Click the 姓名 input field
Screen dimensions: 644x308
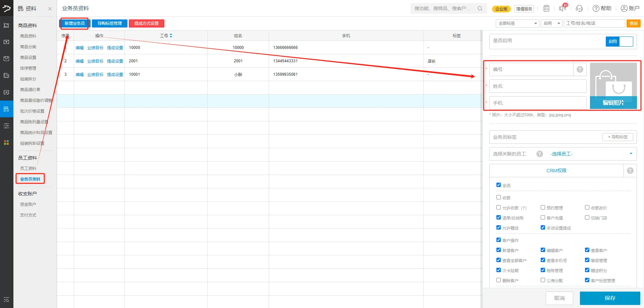[x=538, y=86]
